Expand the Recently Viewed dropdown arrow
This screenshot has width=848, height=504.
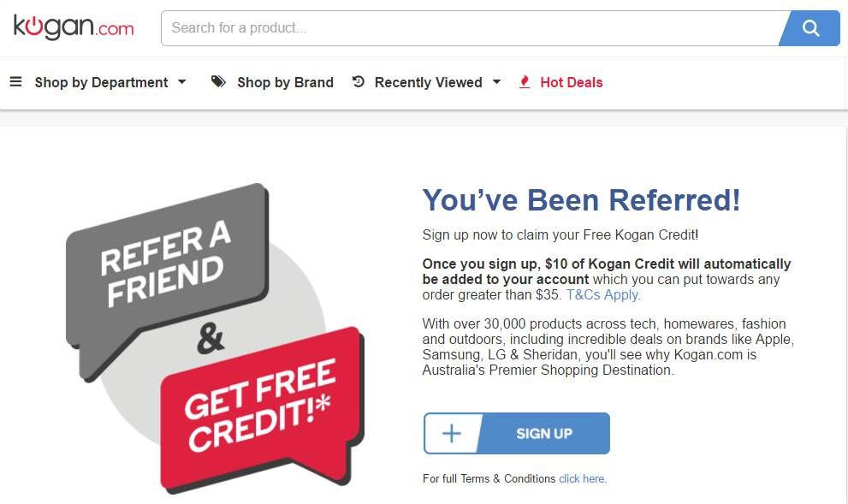496,82
